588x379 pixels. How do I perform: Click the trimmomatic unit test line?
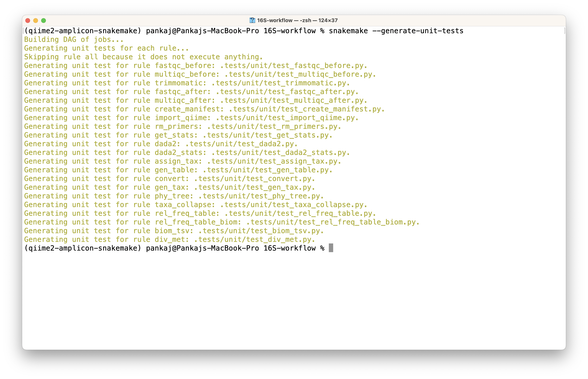[x=187, y=83]
